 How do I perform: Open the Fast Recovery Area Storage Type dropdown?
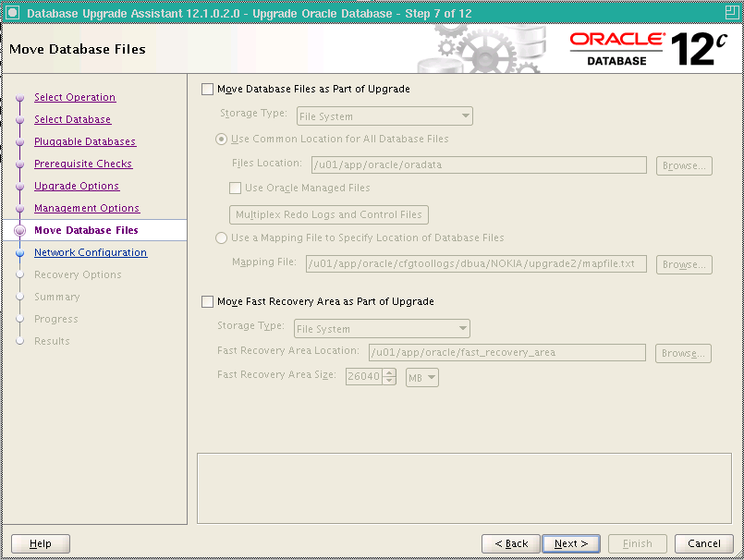point(460,328)
